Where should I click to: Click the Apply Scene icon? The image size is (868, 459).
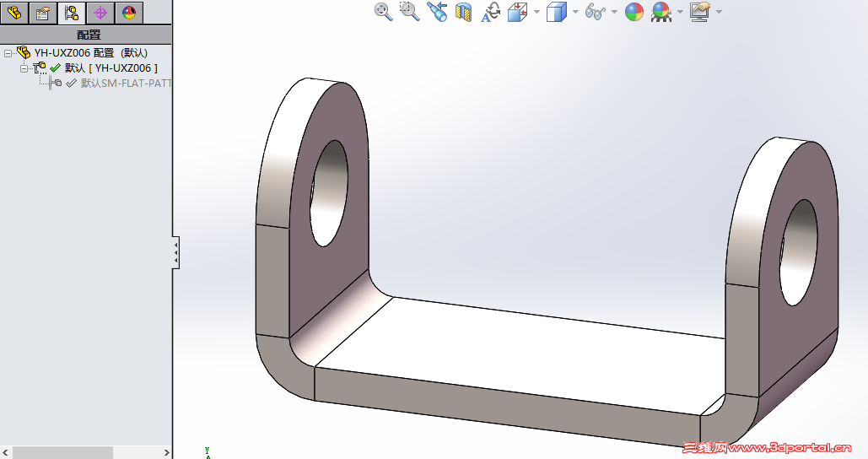[x=661, y=12]
